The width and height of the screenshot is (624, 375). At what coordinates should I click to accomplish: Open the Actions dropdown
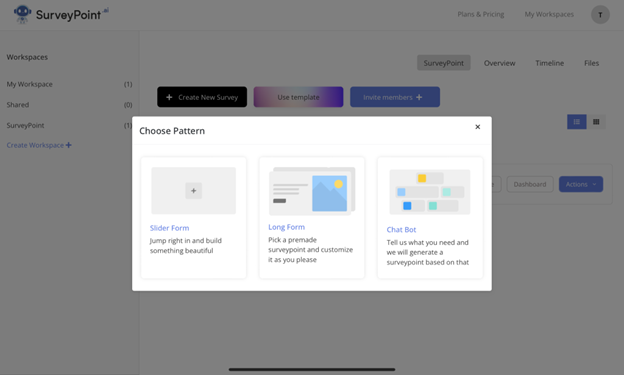click(x=581, y=184)
